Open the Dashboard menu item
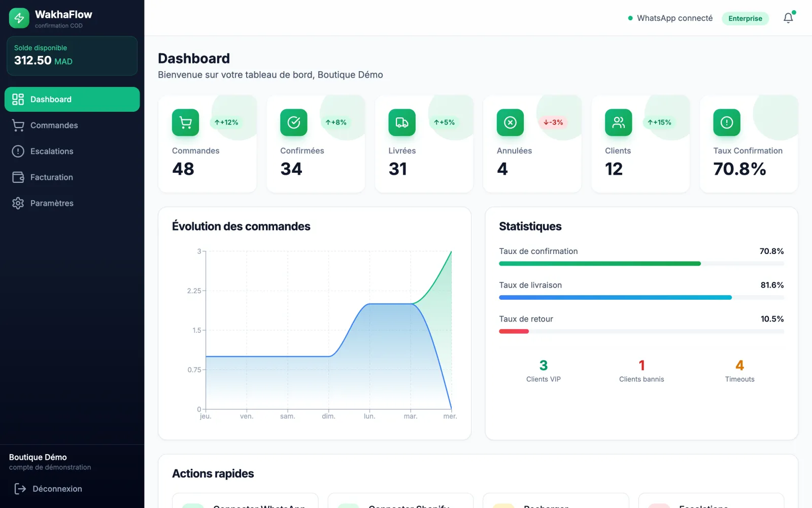 (x=72, y=99)
